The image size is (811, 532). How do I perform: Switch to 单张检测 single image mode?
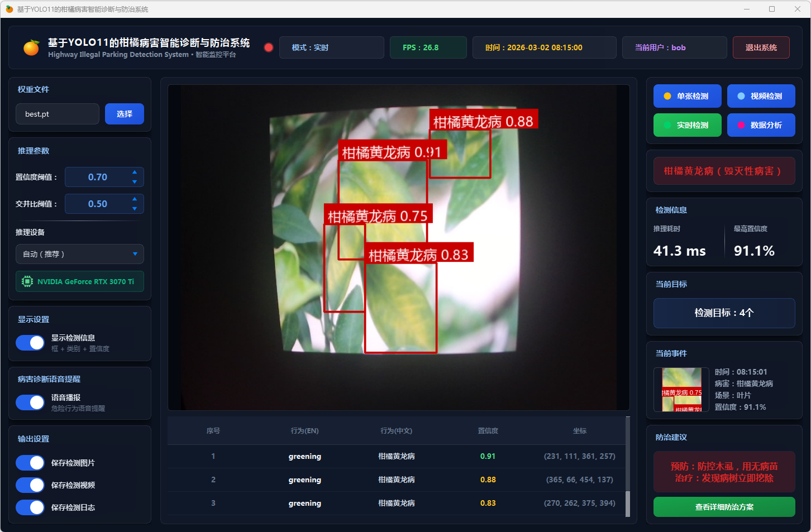pos(687,96)
